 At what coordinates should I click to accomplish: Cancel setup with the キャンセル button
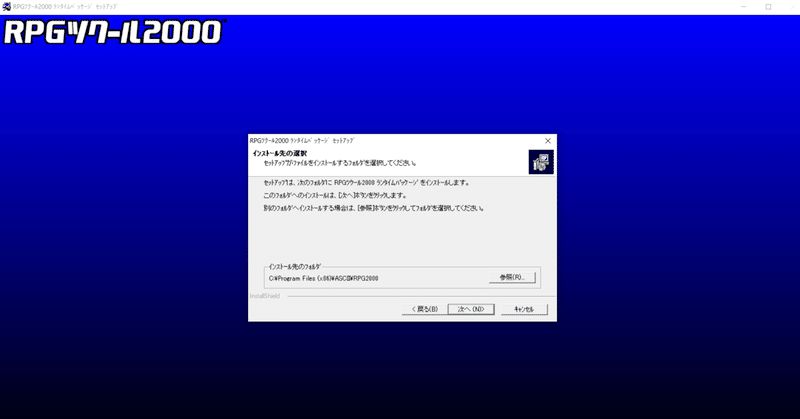tap(524, 309)
